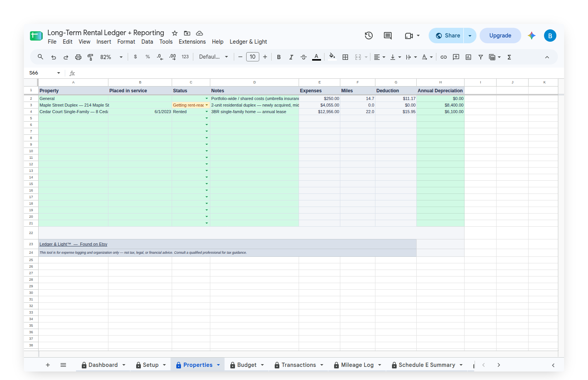This screenshot has width=588, height=380.
Task: Open the zoom level dropdown
Action: pyautogui.click(x=112, y=57)
